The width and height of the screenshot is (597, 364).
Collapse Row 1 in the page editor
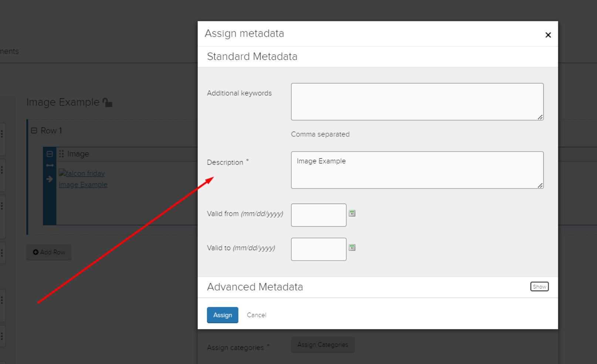point(34,130)
